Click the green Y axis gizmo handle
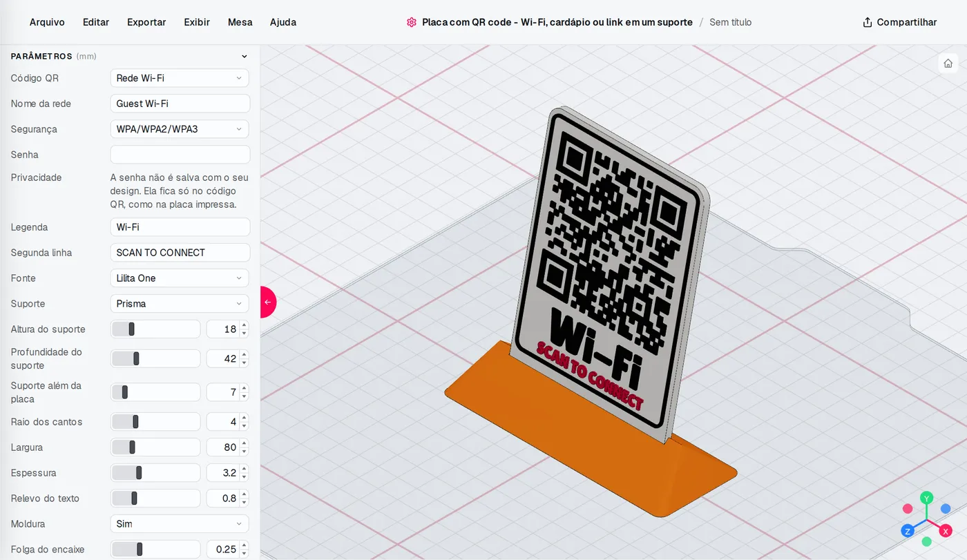Screen dimensions: 967x560 point(927,498)
